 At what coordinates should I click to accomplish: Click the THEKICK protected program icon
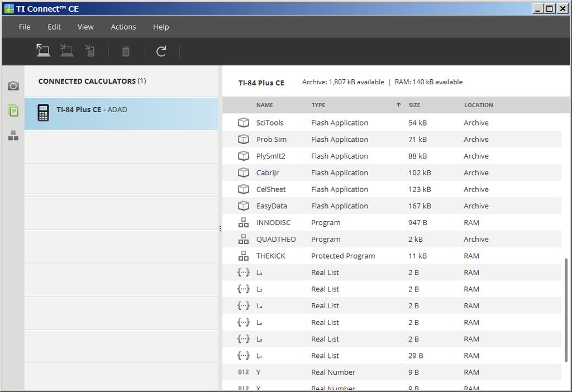point(244,256)
